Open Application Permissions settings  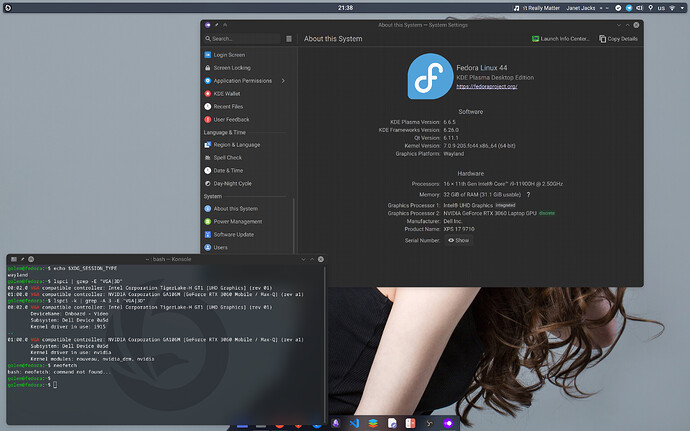pos(246,81)
